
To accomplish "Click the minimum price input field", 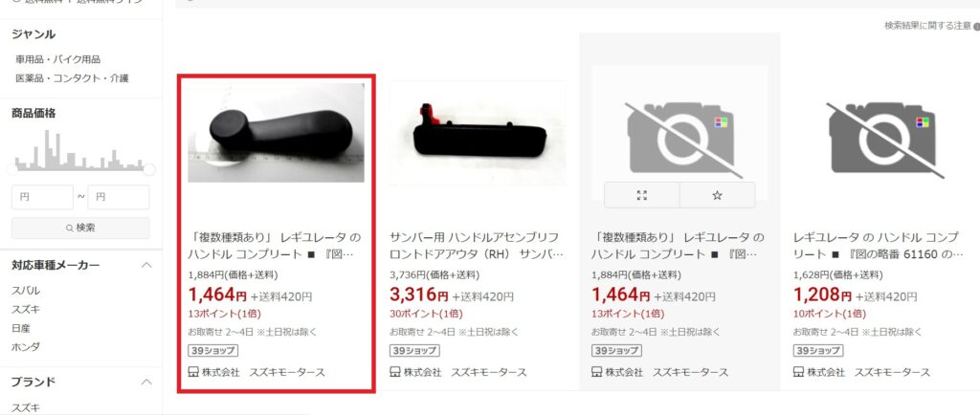I will [x=42, y=197].
